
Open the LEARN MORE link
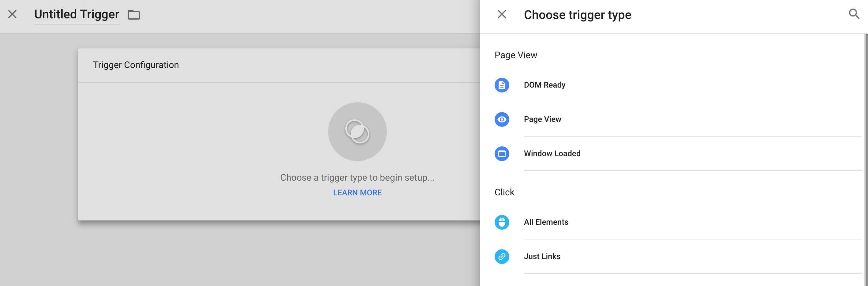[357, 193]
